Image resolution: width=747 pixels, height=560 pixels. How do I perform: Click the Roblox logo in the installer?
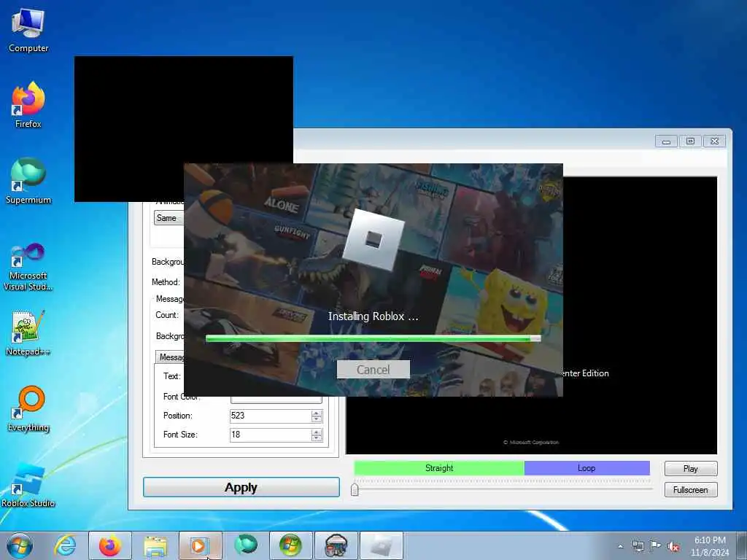click(373, 240)
